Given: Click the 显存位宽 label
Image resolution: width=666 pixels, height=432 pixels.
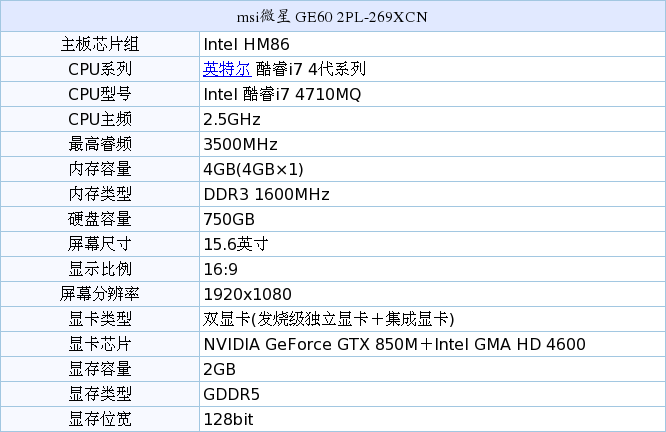Looking at the screenshot, I should 100,419.
